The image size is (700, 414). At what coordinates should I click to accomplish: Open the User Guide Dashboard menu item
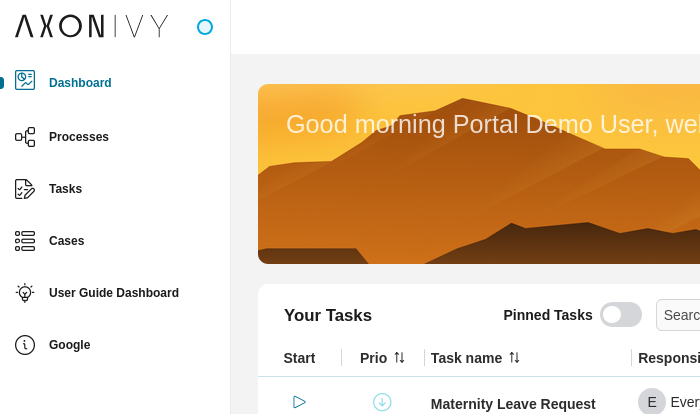coord(113,293)
